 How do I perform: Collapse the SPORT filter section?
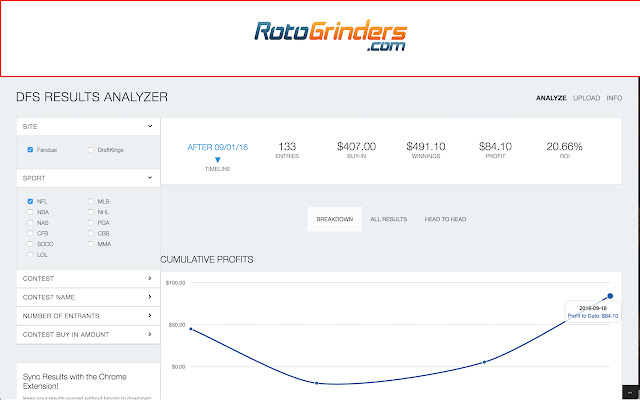coord(88,178)
